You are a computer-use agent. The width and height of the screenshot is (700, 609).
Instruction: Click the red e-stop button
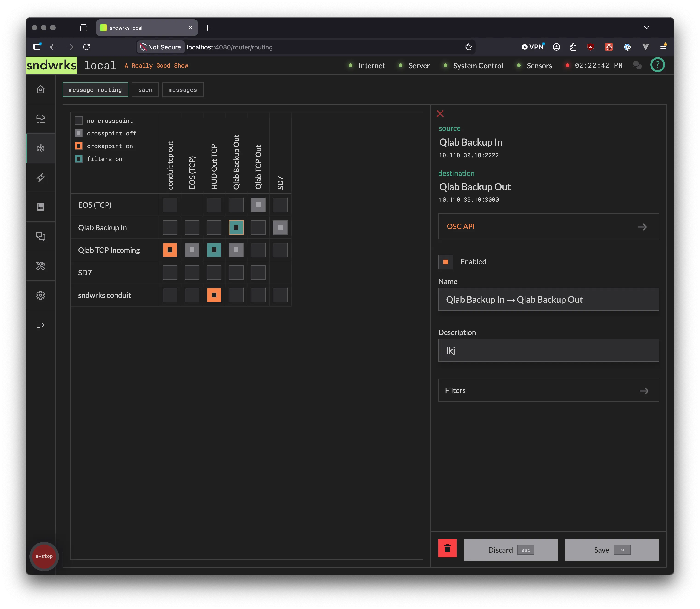[x=44, y=556]
